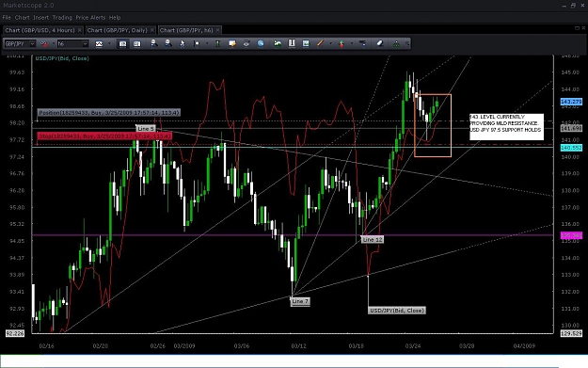Expand the h6 timeframe dropdown
The image size is (588, 368).
point(85,44)
